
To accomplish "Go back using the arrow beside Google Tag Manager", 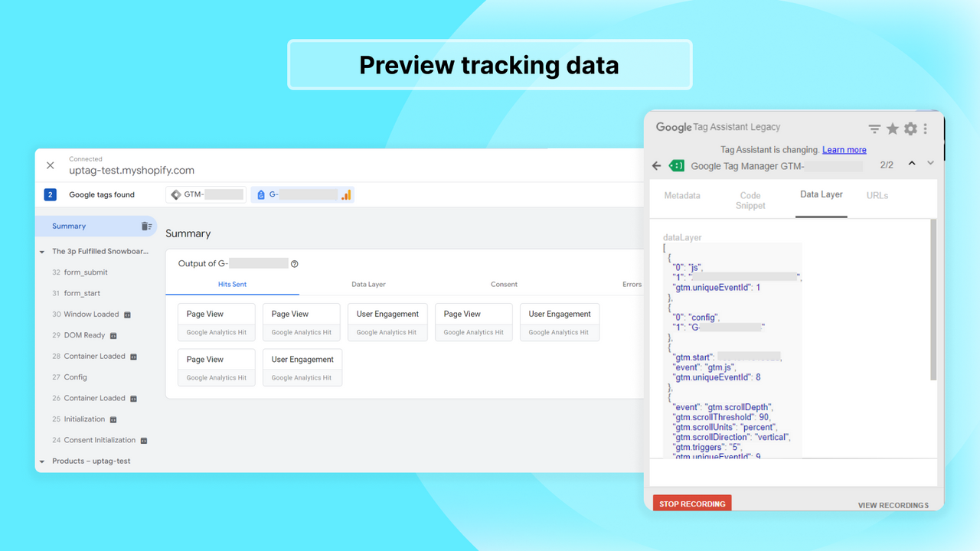I will pyautogui.click(x=656, y=165).
